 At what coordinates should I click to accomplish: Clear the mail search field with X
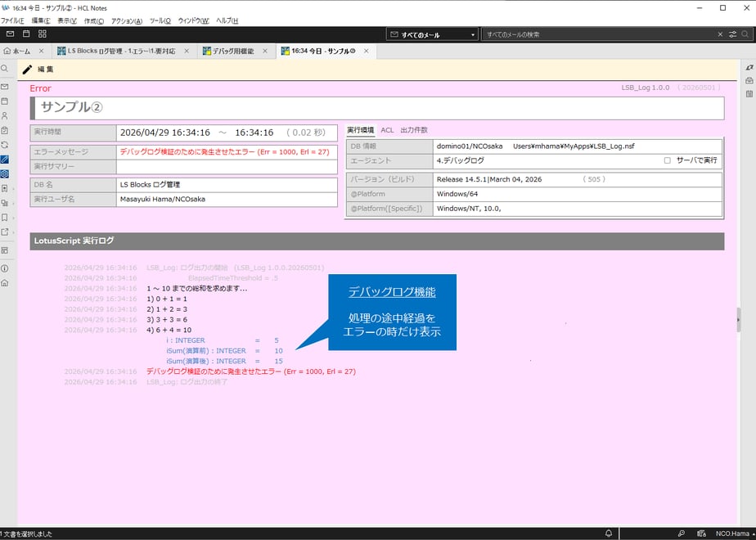(720, 34)
